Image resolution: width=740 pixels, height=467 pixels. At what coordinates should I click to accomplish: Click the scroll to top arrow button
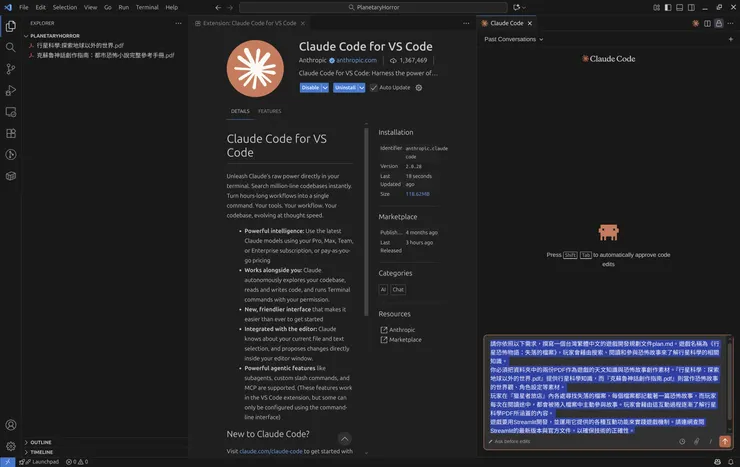[x=345, y=439]
